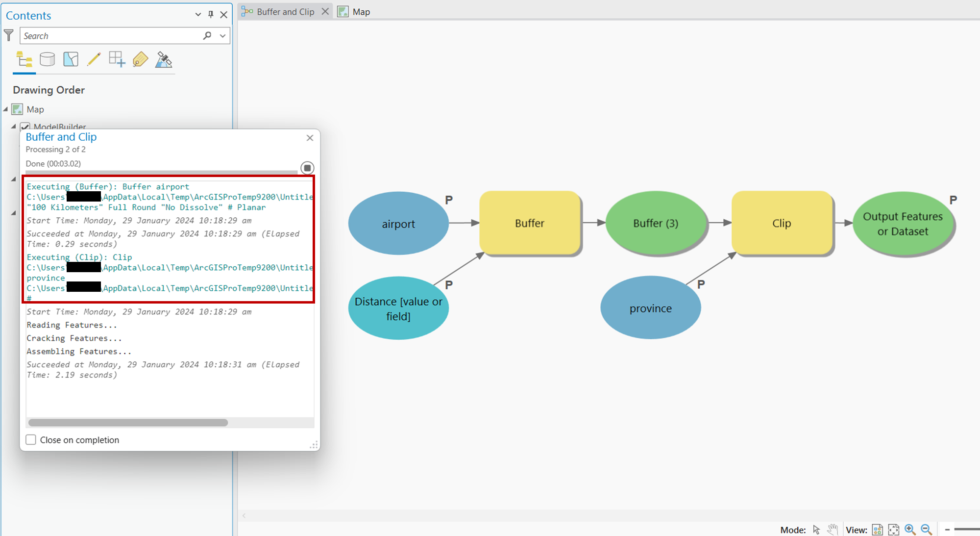
Task: Select List By Drawing Order icon
Action: tap(24, 60)
